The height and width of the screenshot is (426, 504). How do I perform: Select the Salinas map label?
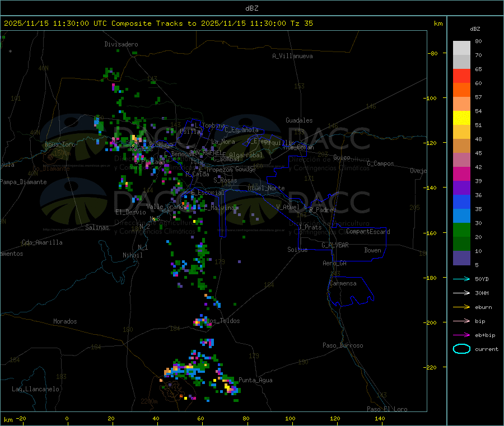(97, 227)
